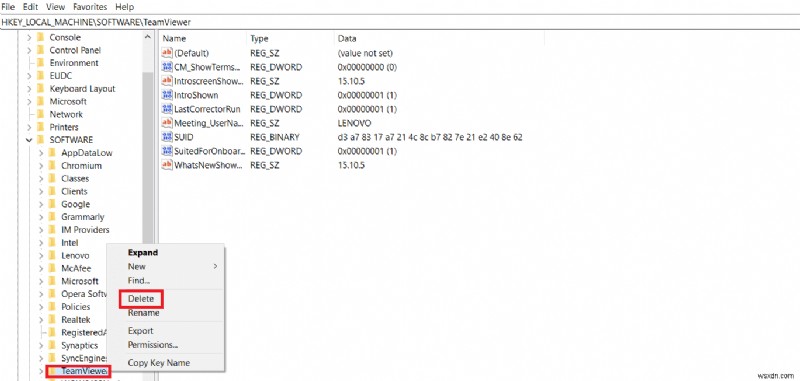800x381 pixels.
Task: Choose Expand in the context menu
Action: (x=142, y=252)
